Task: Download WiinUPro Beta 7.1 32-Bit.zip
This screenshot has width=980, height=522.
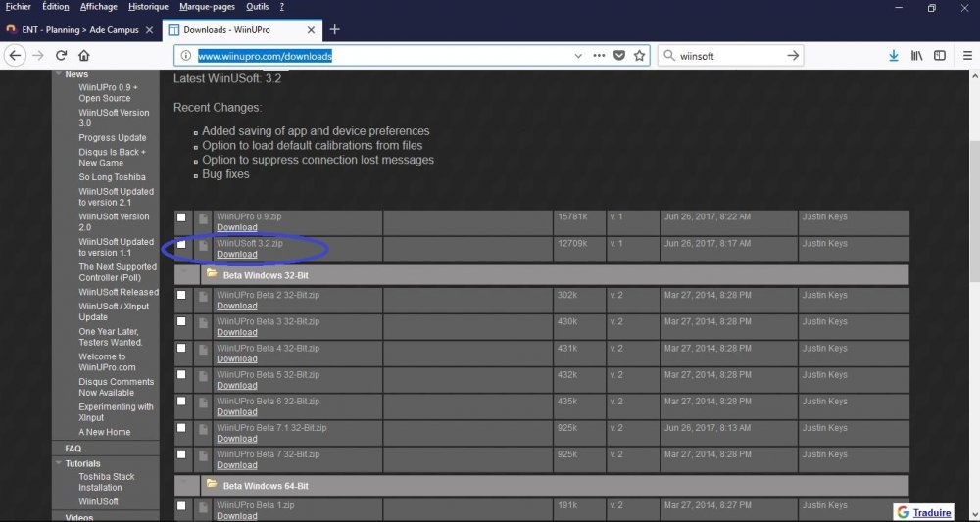Action: pyautogui.click(x=237, y=439)
